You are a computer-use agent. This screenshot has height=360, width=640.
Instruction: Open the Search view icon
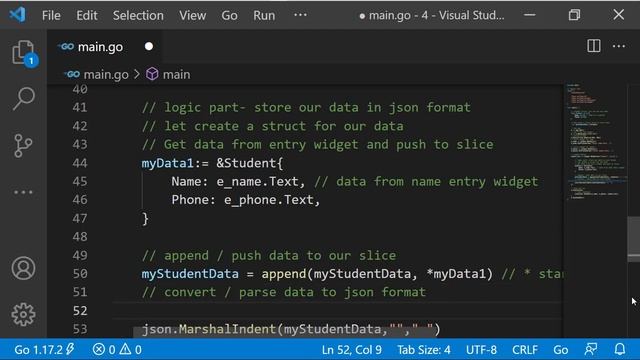pos(23,98)
